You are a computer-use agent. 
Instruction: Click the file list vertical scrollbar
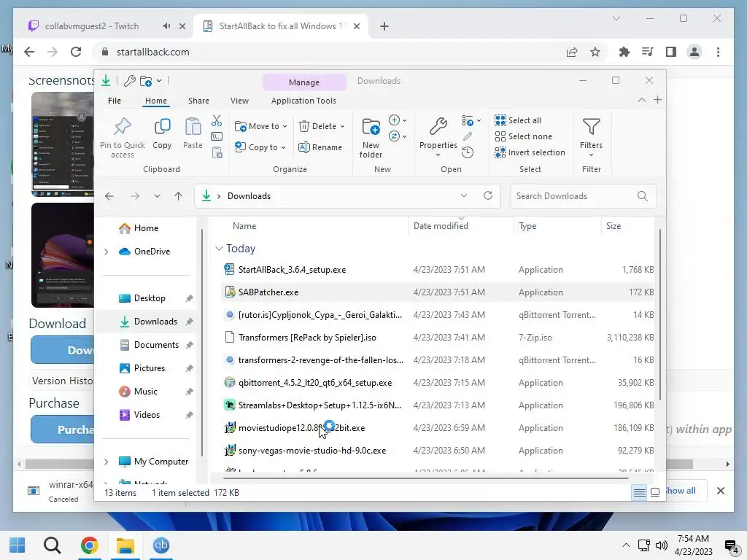[x=659, y=314]
